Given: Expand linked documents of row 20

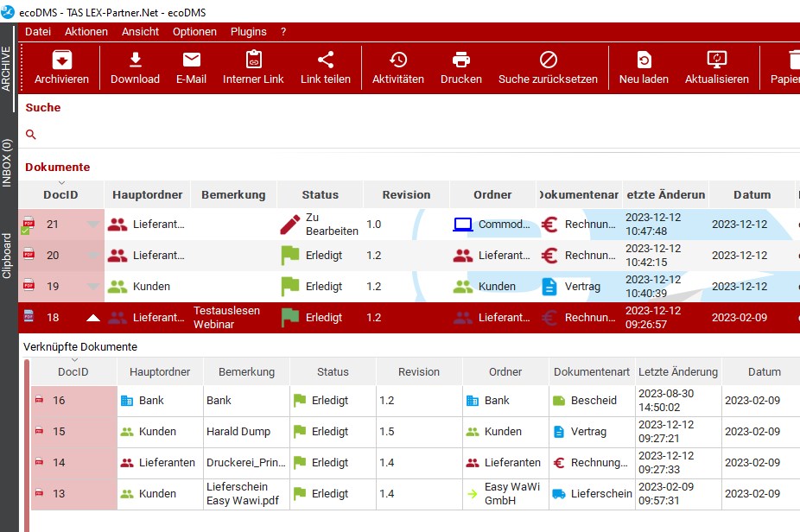Looking at the screenshot, I should (x=92, y=256).
